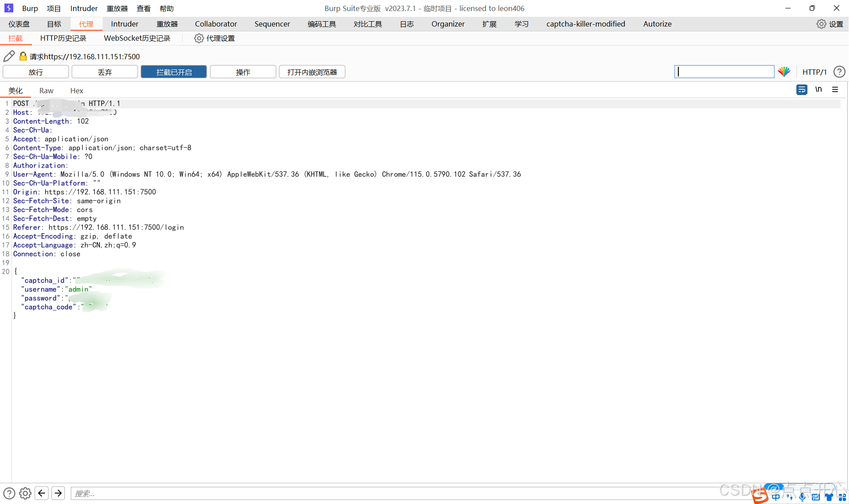The image size is (849, 504).
Task: Switch to the 目标 tab
Action: pyautogui.click(x=54, y=24)
